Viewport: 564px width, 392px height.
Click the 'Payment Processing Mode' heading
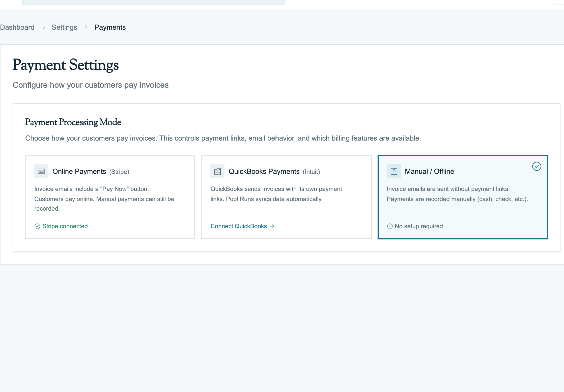click(x=73, y=122)
